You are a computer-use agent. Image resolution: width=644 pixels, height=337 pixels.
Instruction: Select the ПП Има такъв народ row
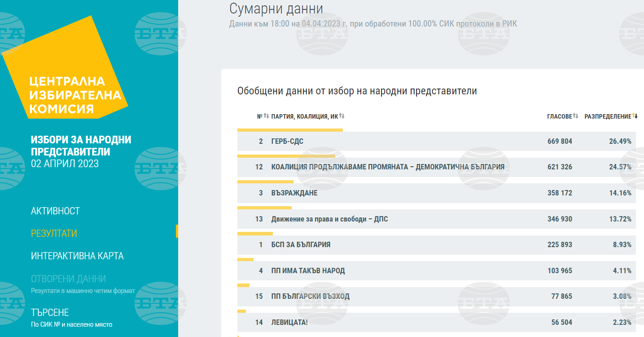(308, 270)
